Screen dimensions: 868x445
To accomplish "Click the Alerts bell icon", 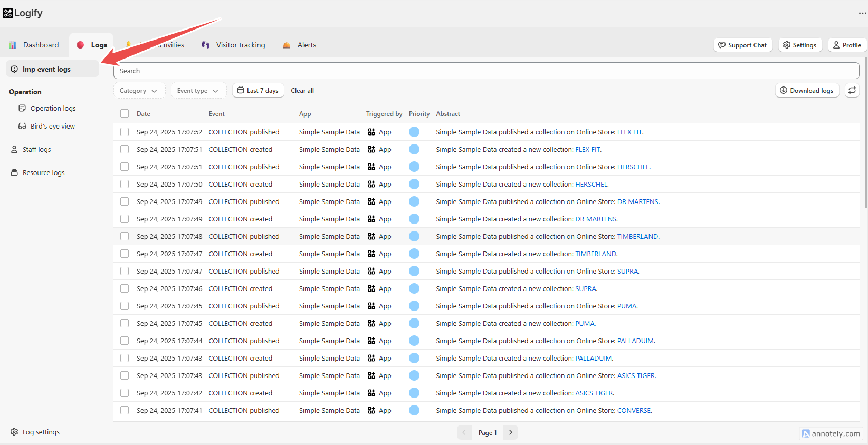I will pos(287,45).
